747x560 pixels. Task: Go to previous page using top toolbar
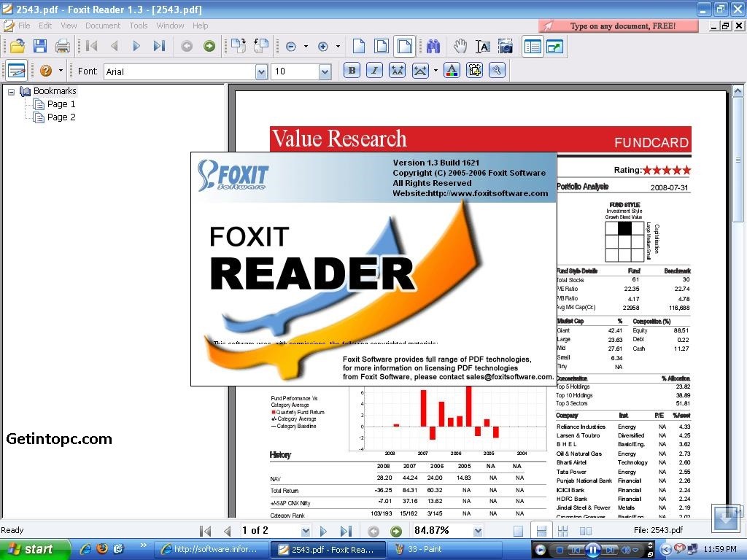(x=114, y=46)
